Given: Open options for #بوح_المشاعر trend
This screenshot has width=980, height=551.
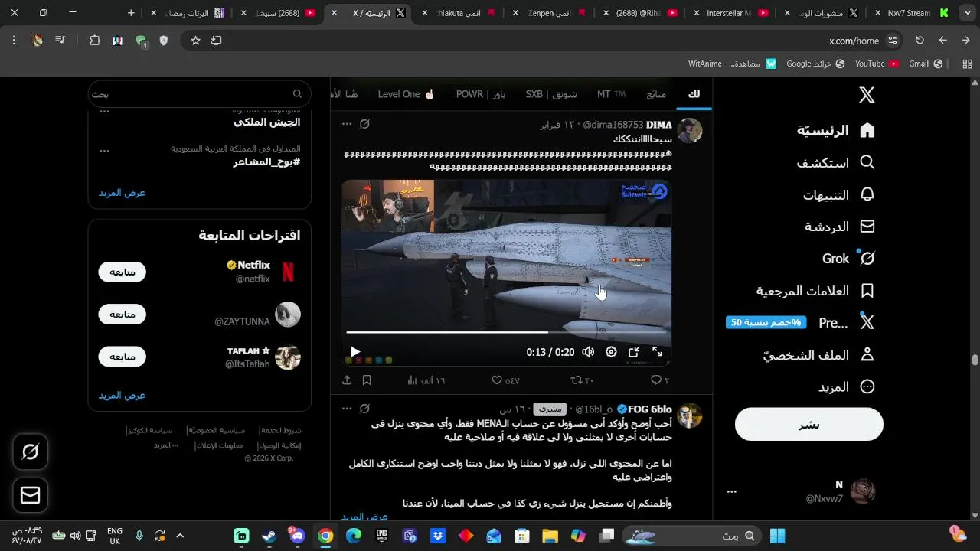Looking at the screenshot, I should click(105, 151).
